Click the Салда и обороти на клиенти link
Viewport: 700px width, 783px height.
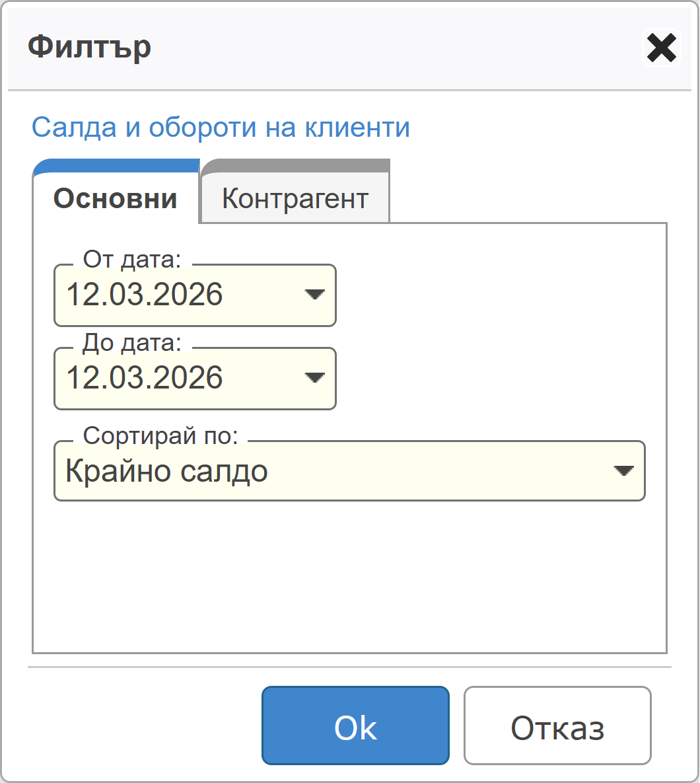pos(221,127)
